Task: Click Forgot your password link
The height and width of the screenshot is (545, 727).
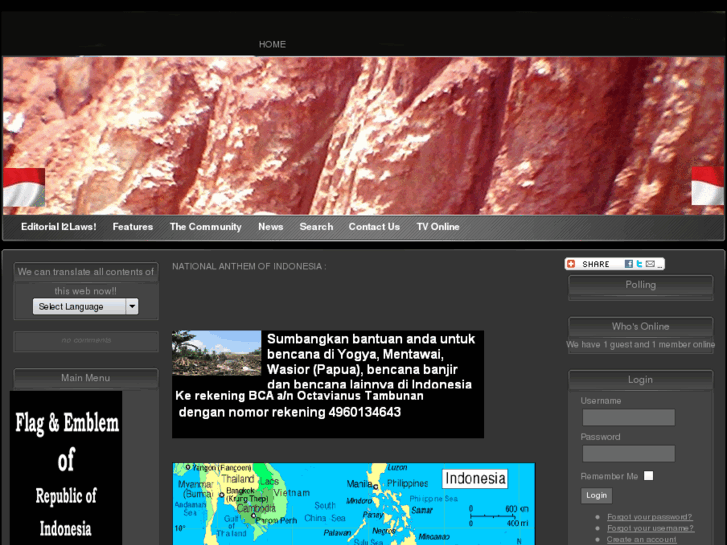Action: (650, 517)
